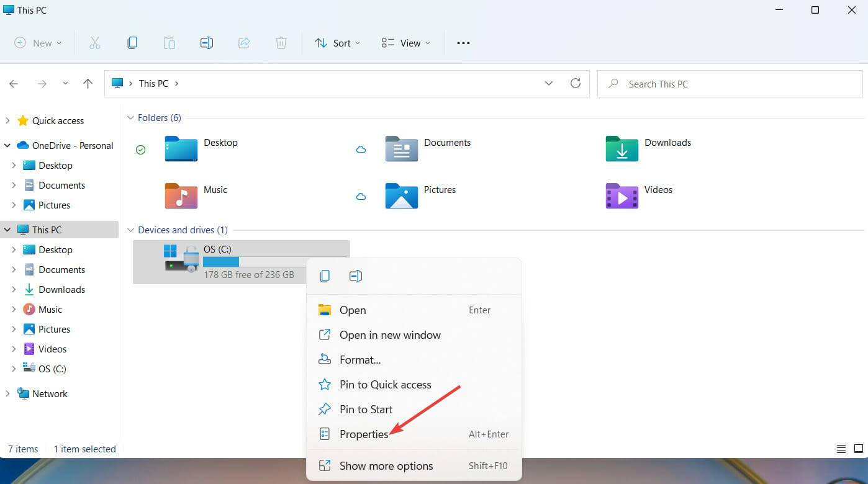Click the Paste icon in the toolbar
The height and width of the screenshot is (484, 868).
click(x=169, y=42)
